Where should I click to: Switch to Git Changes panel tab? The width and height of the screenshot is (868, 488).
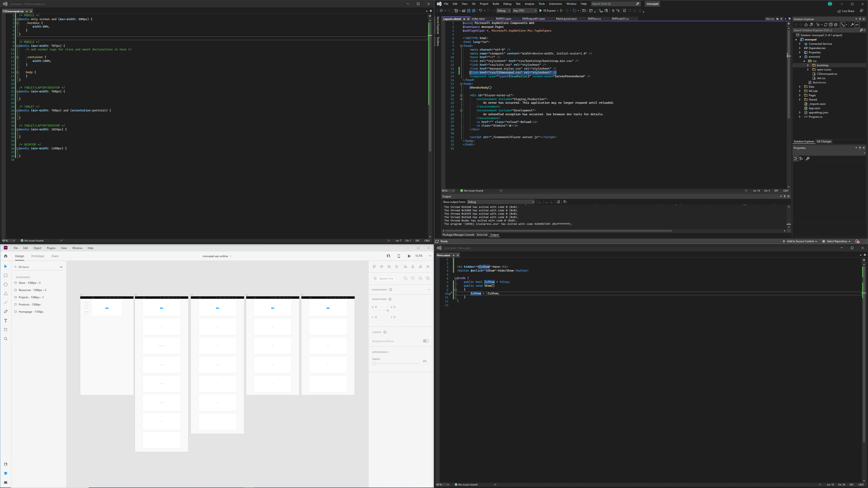[x=824, y=141]
